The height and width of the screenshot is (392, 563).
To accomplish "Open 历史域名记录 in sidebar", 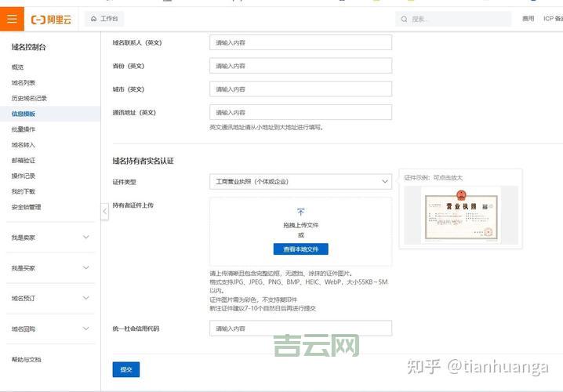I will (29, 98).
